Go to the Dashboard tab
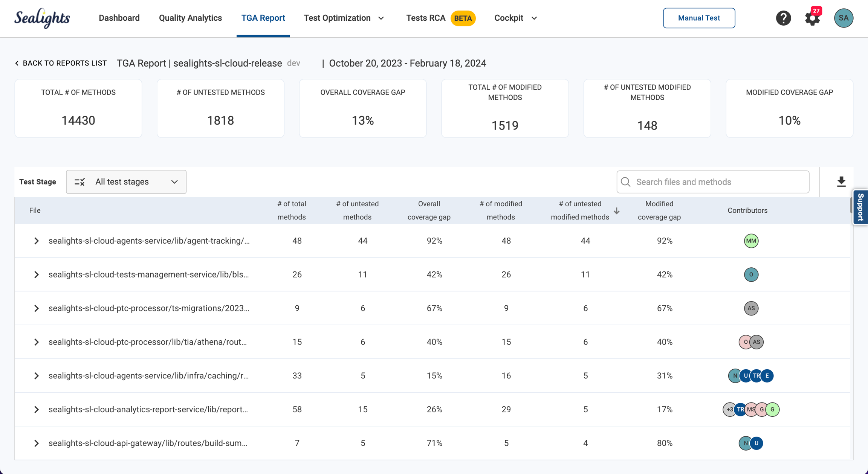868x474 pixels. click(119, 18)
